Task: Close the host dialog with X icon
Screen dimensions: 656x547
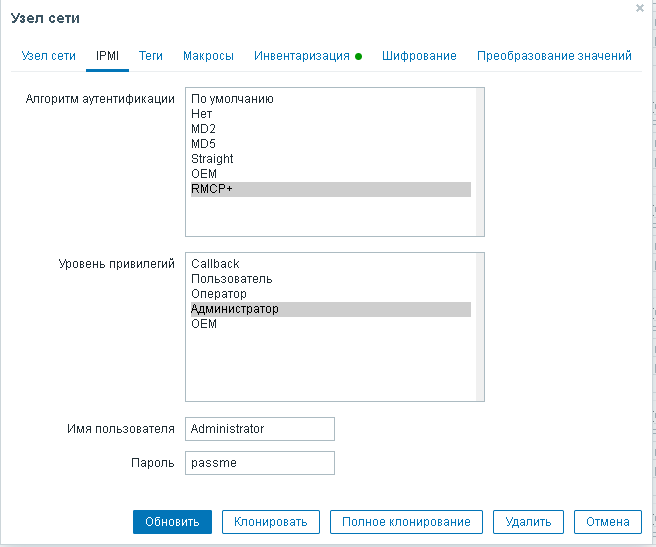Action: point(640,7)
